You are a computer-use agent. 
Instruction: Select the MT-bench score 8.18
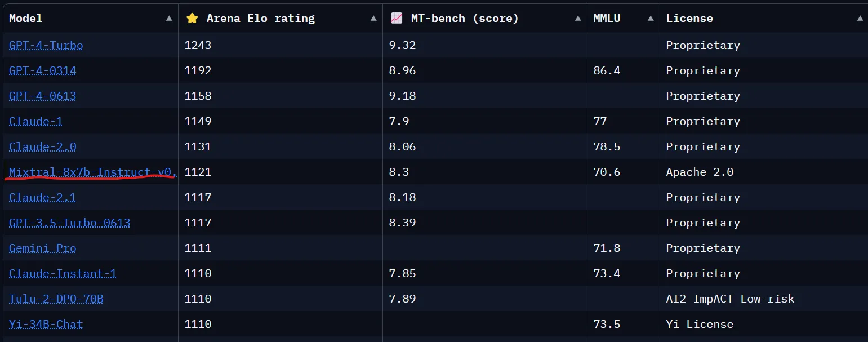click(x=403, y=197)
